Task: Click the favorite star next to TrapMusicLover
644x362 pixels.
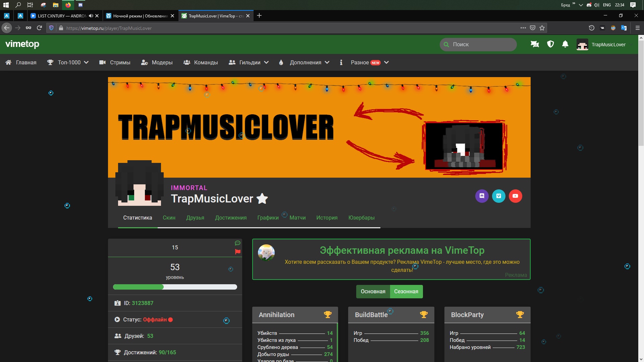Action: point(262,199)
